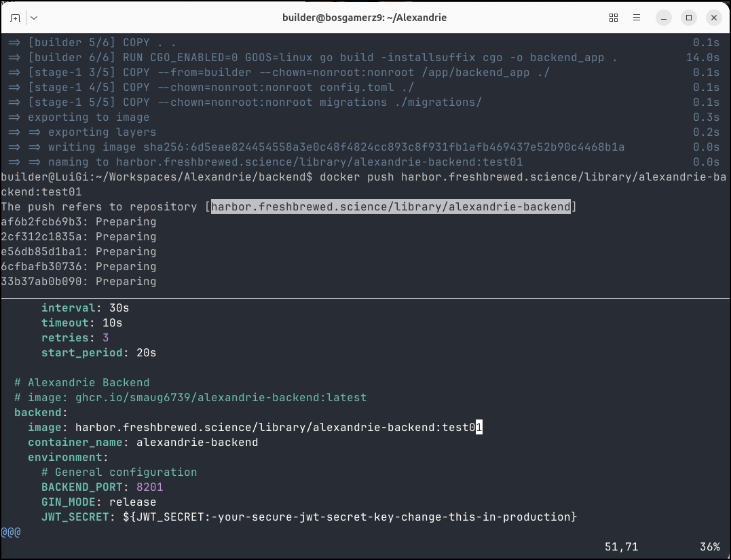The width and height of the screenshot is (731, 560).
Task: Click the 36% scroll position indicator
Action: [709, 546]
